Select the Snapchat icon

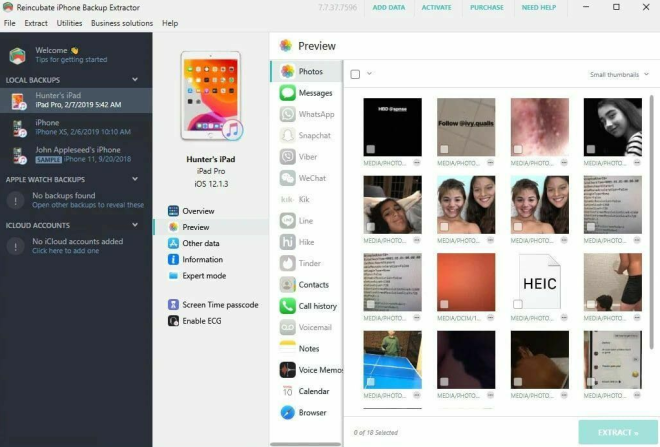click(x=287, y=135)
